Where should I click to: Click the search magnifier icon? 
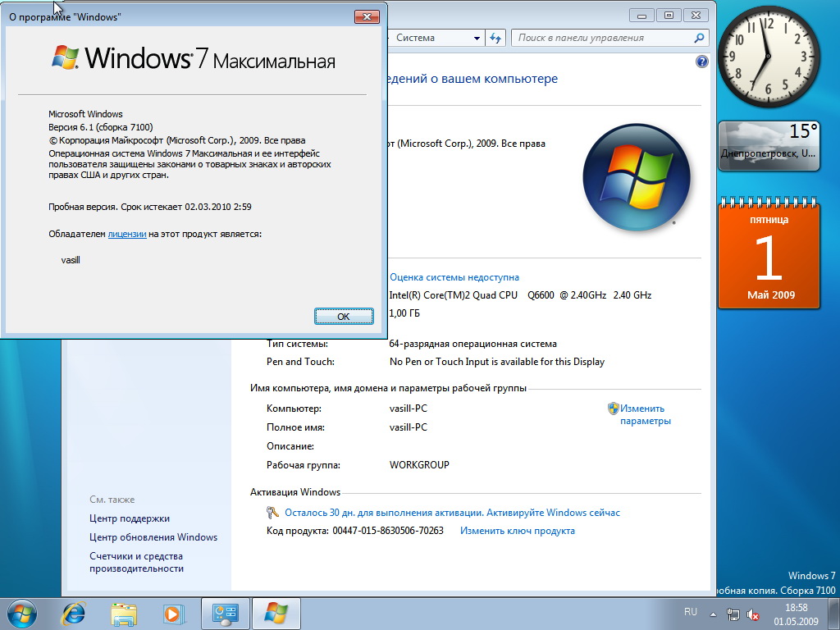tap(699, 38)
